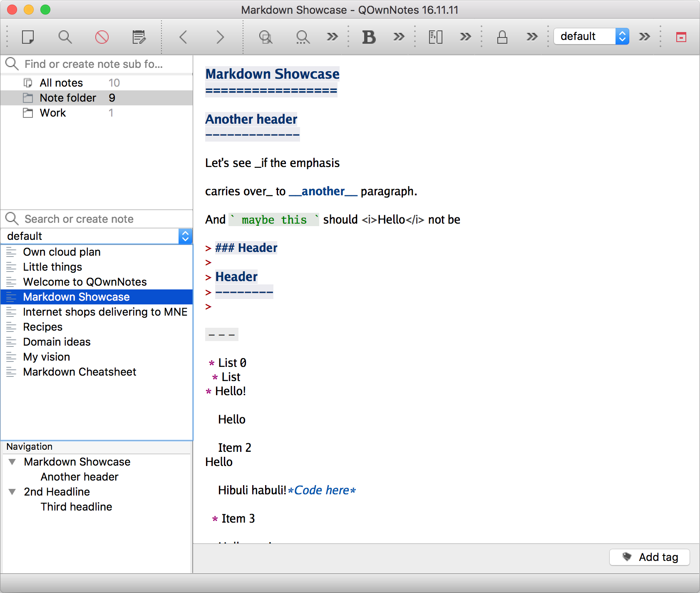
Task: Click Hibuli habuli! text in editor
Action: tap(252, 490)
